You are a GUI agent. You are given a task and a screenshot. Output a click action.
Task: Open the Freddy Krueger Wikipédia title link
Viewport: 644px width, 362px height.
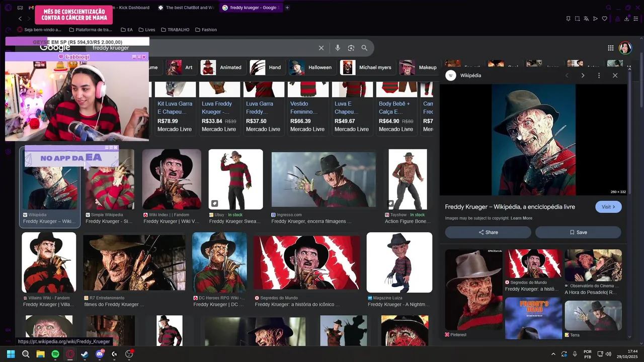[x=510, y=207]
